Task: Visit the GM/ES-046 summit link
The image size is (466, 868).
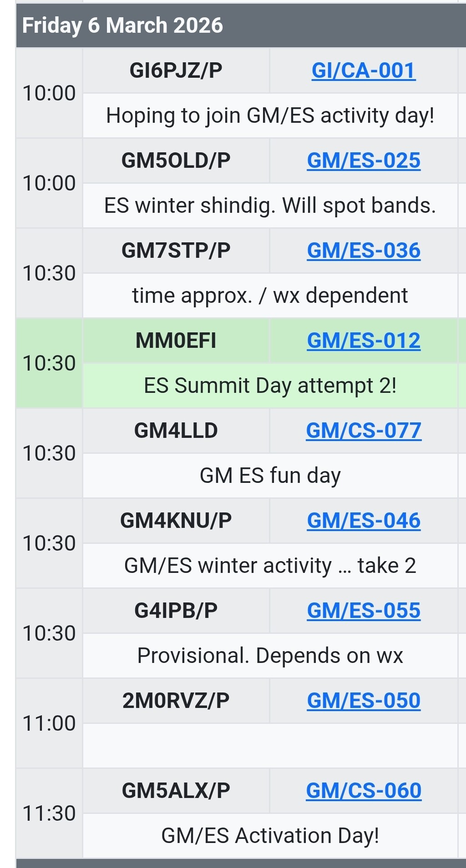Action: [x=363, y=521]
